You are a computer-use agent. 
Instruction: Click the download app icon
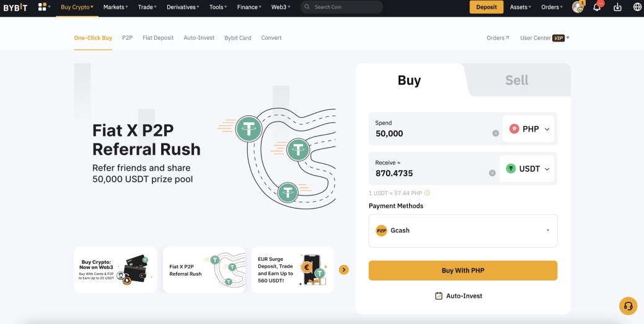[617, 7]
